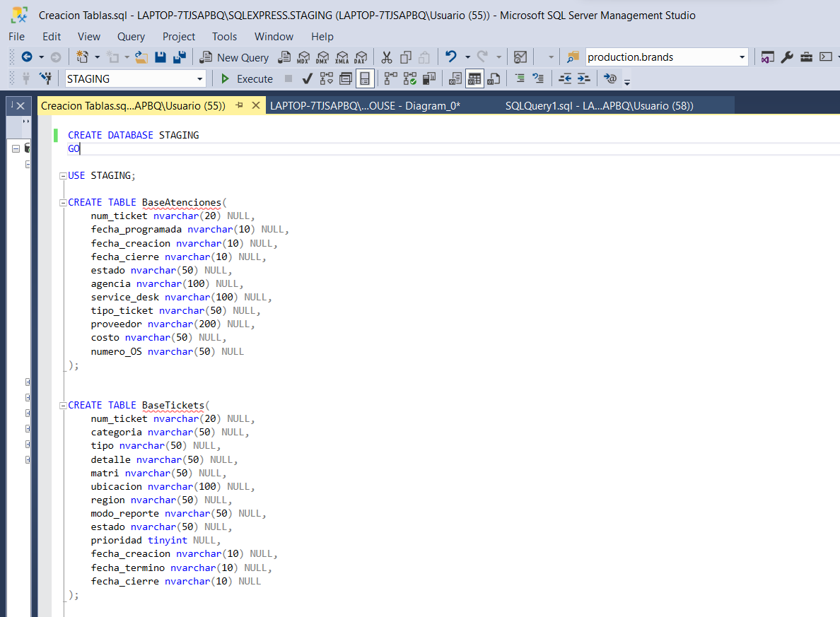Open Properties window via wrench icon
This screenshot has width=840, height=617.
(x=787, y=57)
